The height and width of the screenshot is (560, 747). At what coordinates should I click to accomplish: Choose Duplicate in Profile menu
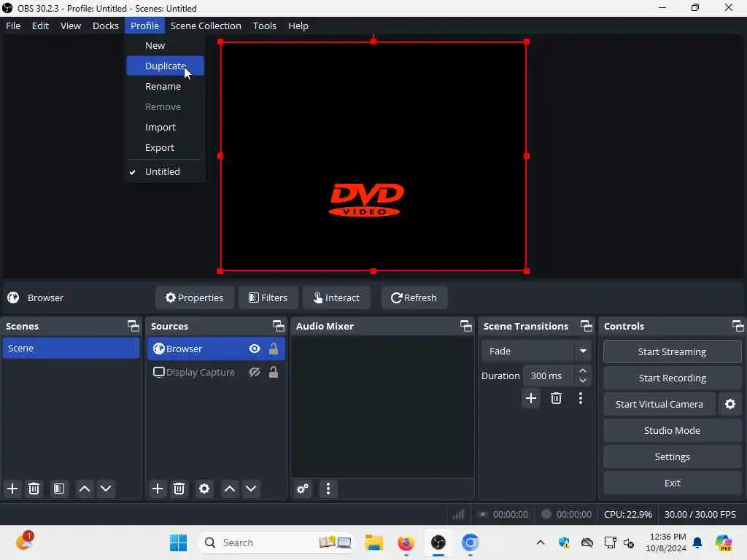point(165,66)
